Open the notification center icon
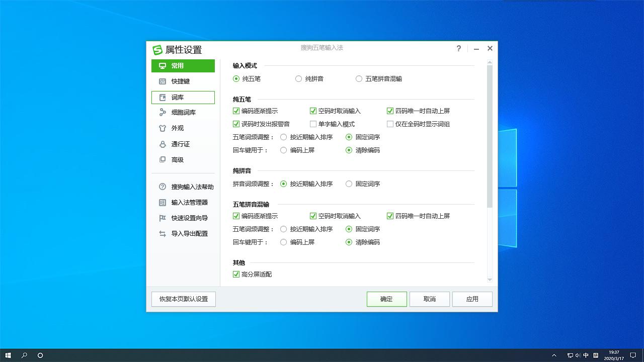Image resolution: width=644 pixels, height=362 pixels. click(x=633, y=355)
